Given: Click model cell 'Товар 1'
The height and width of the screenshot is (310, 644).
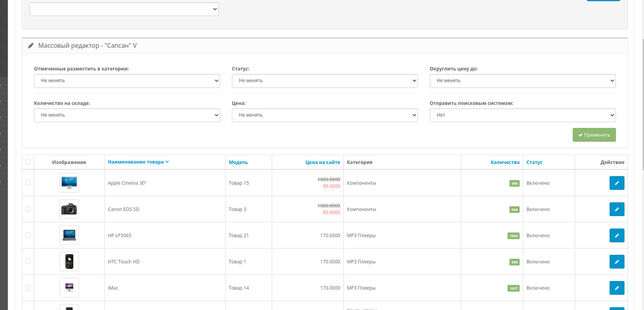Looking at the screenshot, I should [237, 262].
